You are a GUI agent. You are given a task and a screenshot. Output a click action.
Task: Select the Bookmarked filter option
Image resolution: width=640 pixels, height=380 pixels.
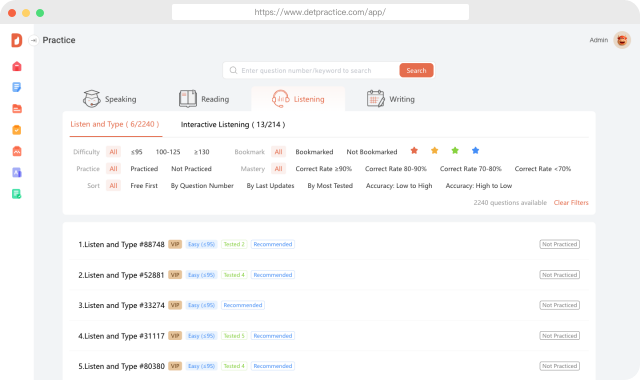pos(314,152)
